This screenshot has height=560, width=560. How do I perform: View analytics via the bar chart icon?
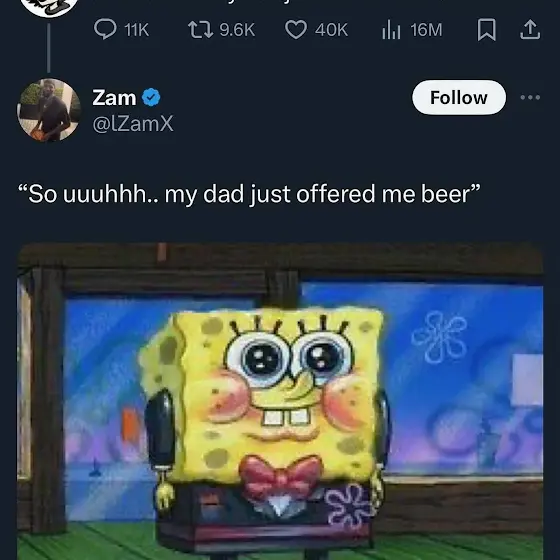coord(391,29)
